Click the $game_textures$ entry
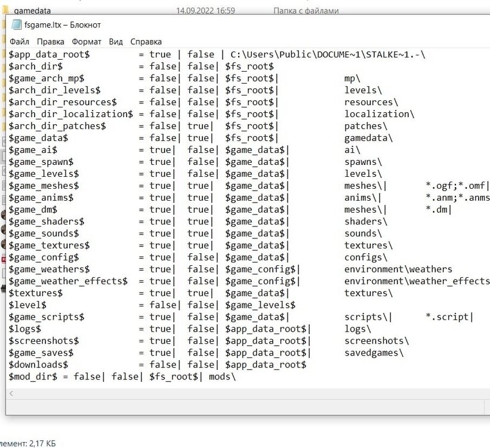Image resolution: width=490 pixels, height=448 pixels. (49, 246)
